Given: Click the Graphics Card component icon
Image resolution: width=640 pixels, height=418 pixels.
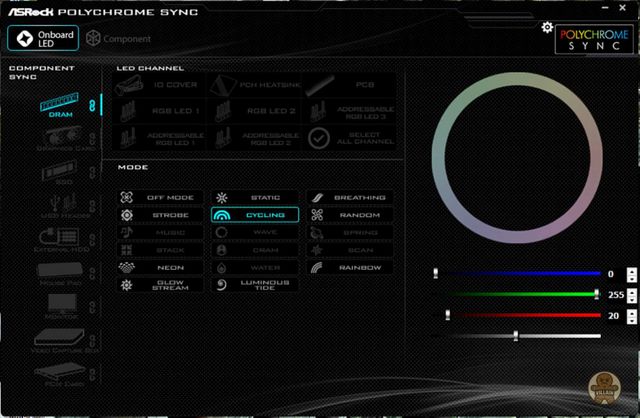Looking at the screenshot, I should pos(61,137).
